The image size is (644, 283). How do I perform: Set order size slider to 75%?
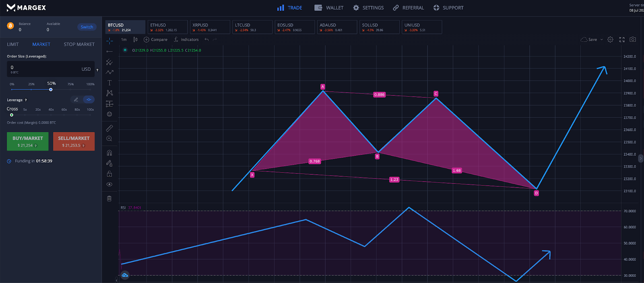[x=70, y=89]
